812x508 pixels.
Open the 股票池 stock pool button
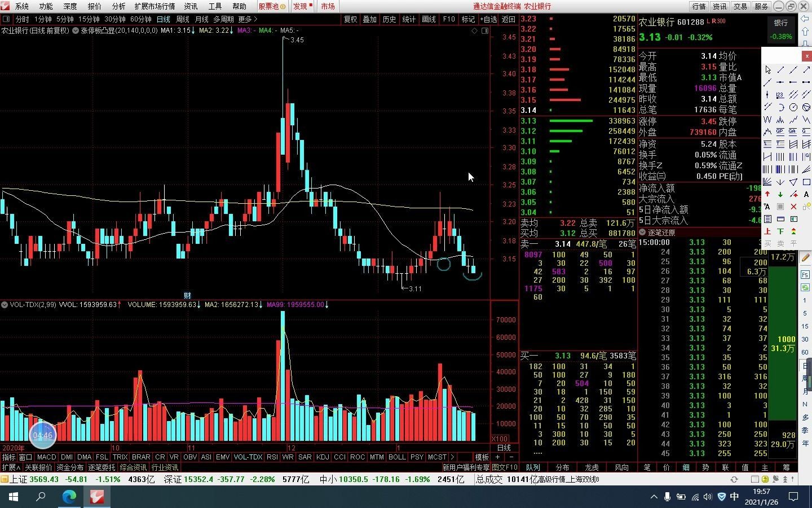click(272, 6)
